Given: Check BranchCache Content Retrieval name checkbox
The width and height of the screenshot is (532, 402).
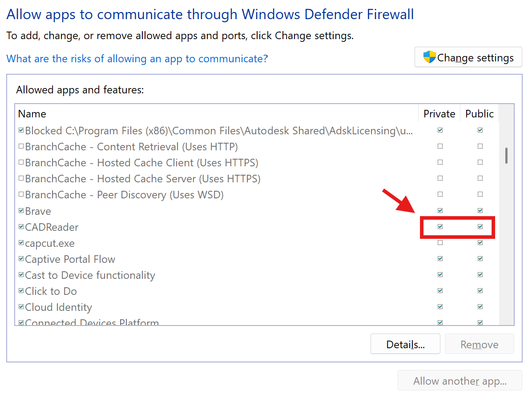Looking at the screenshot, I should tap(21, 146).
